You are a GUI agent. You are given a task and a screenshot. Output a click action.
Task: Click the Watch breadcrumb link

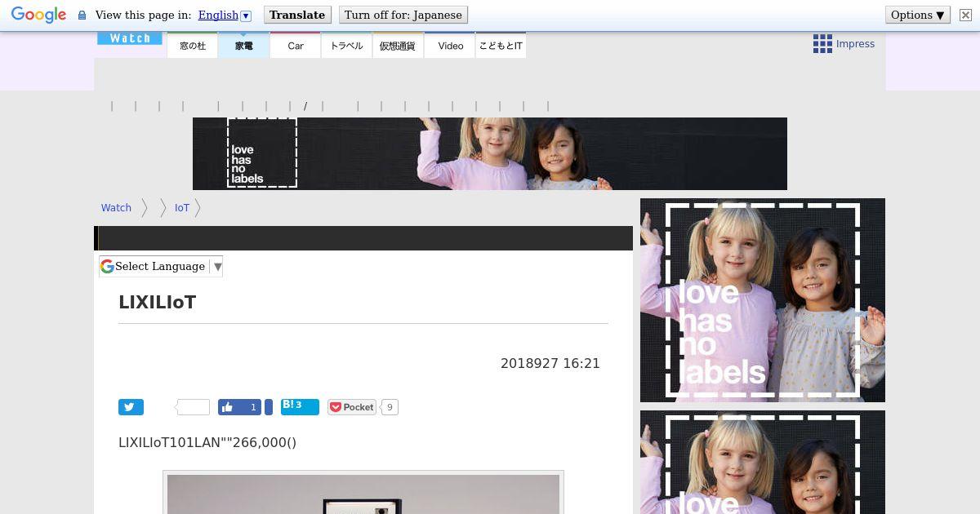point(116,208)
